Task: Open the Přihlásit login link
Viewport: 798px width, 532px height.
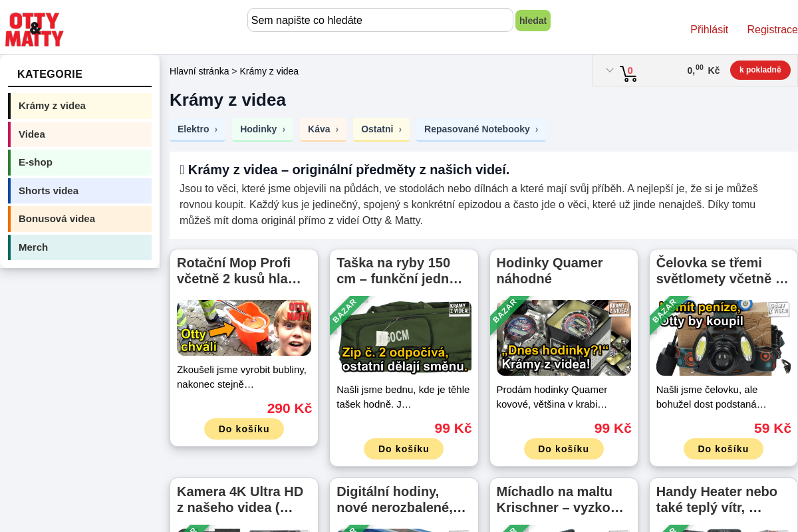Action: point(709,29)
